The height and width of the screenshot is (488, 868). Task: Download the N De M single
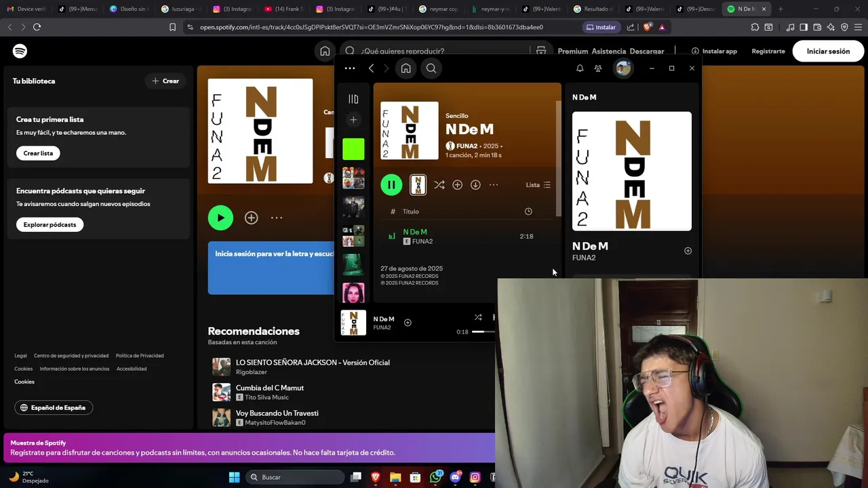point(475,185)
